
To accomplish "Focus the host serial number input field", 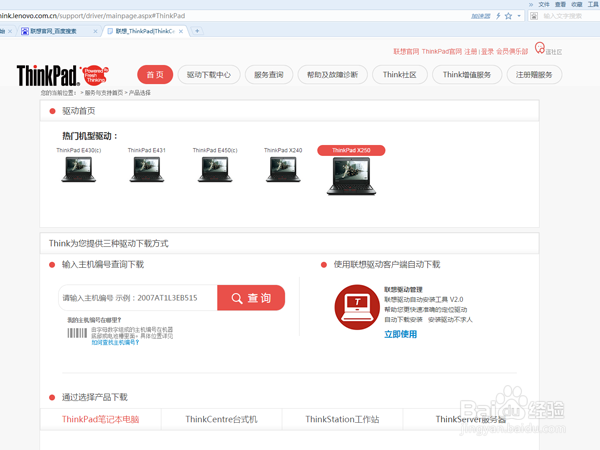I will point(138,298).
